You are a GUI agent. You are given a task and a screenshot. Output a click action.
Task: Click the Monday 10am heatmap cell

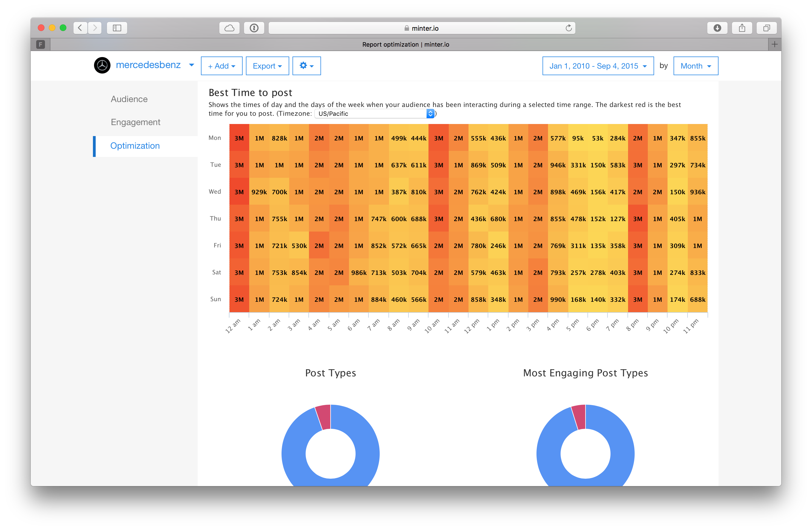(439, 137)
